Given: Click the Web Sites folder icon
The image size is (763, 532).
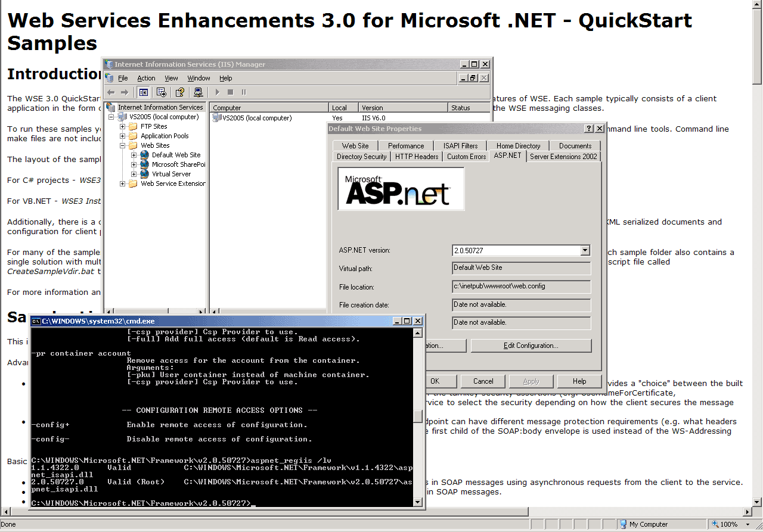Looking at the screenshot, I should point(134,145).
